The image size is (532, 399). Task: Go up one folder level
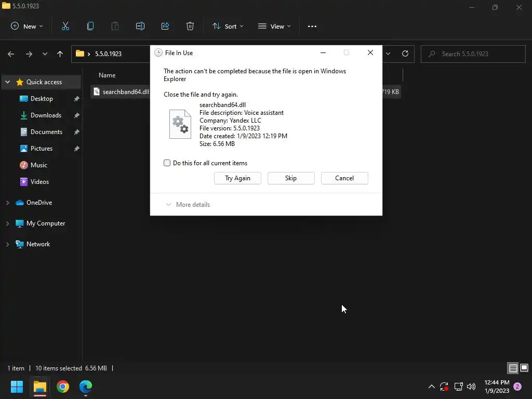60,54
